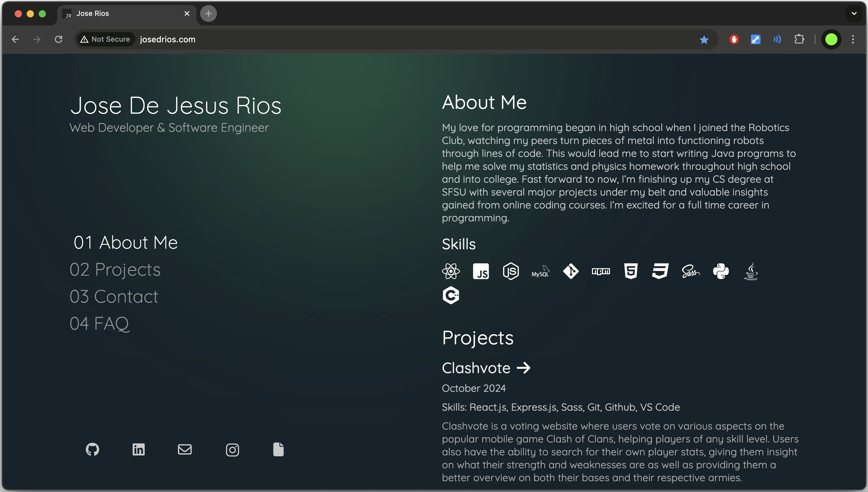Click the Not Secure site info button
Screen dimensions: 868x492
(106, 40)
